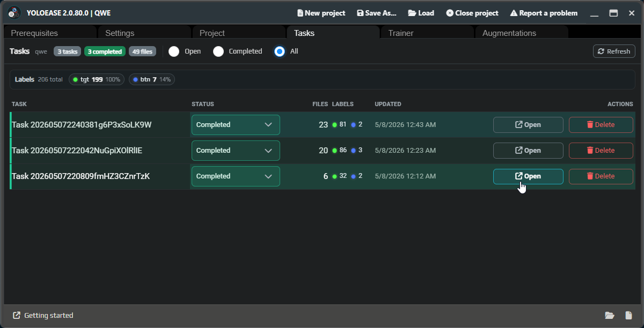Click the YOLOEASE app logo icon

[14, 12]
